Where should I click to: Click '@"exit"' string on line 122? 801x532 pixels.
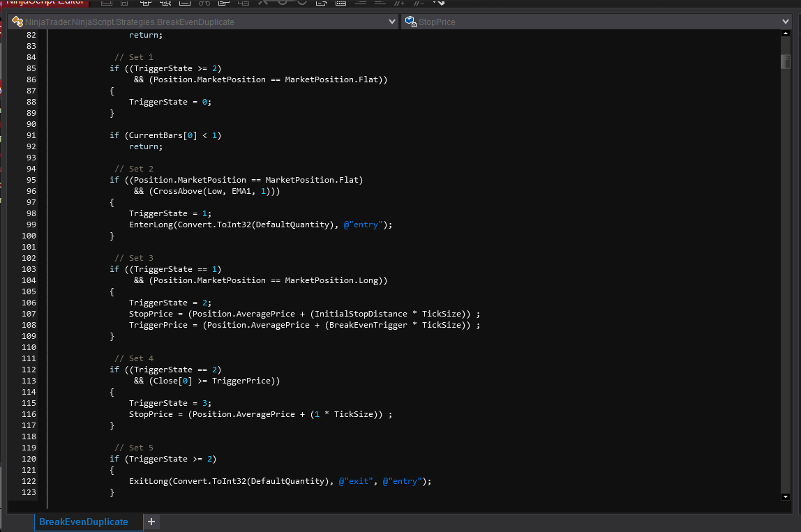click(x=356, y=482)
